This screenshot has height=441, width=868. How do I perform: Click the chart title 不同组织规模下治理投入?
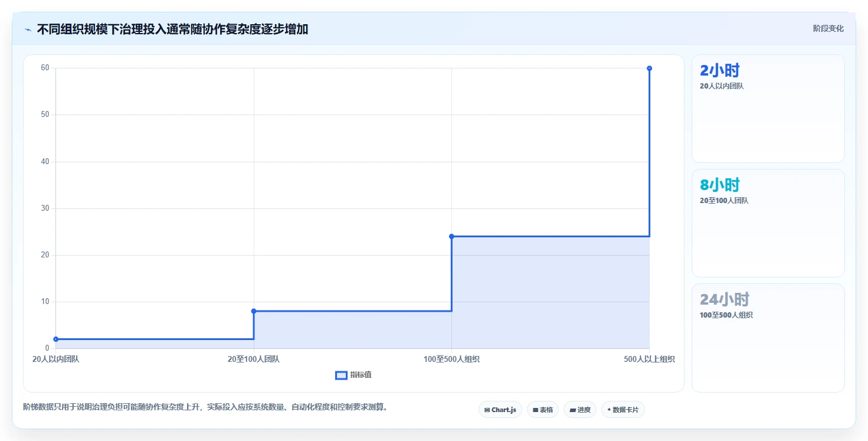172,29
